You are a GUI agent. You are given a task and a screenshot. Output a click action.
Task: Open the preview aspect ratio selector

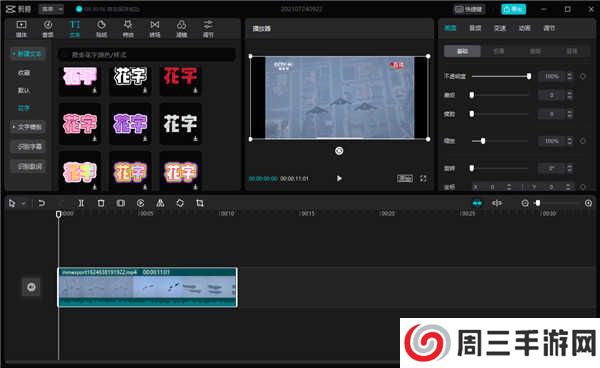coord(405,179)
